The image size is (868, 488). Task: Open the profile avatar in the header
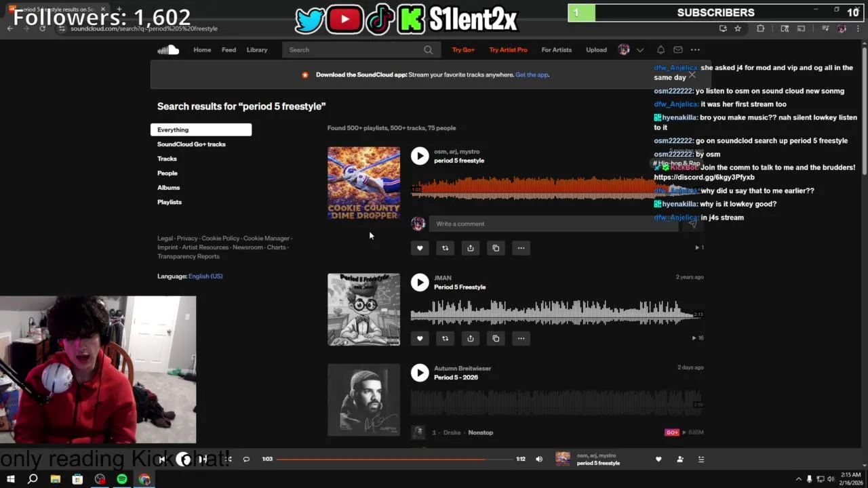pos(624,49)
